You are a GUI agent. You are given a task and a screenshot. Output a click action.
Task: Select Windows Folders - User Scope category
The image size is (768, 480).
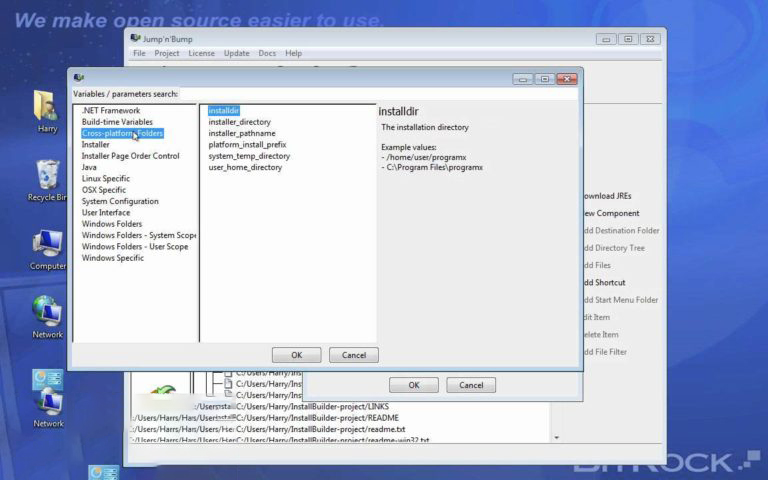pos(135,246)
